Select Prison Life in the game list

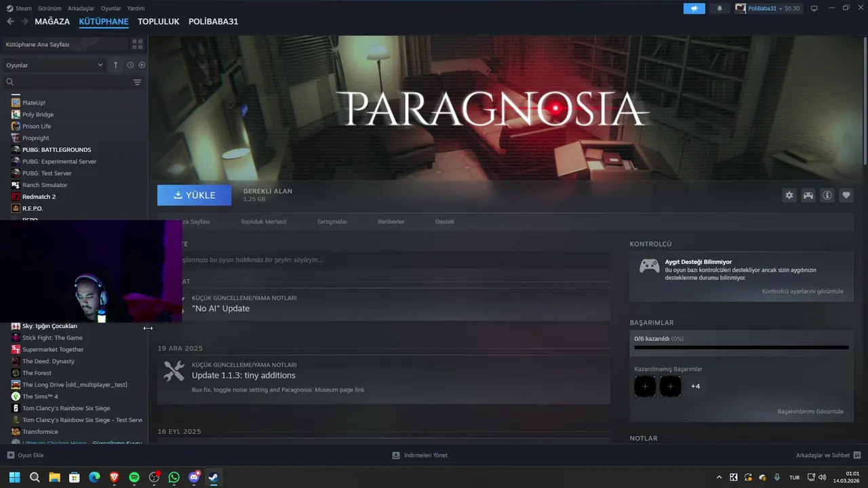click(37, 126)
